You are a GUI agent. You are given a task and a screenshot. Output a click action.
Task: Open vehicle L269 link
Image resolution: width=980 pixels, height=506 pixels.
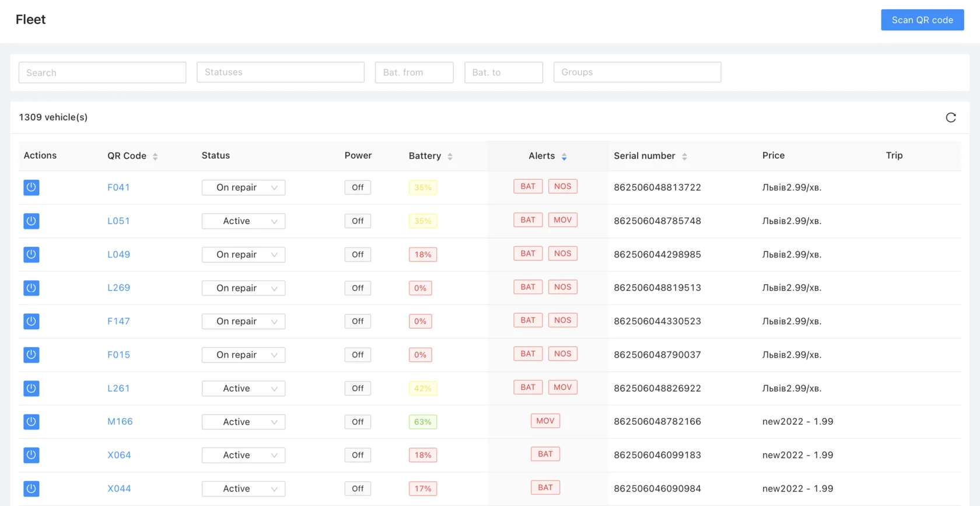click(118, 288)
